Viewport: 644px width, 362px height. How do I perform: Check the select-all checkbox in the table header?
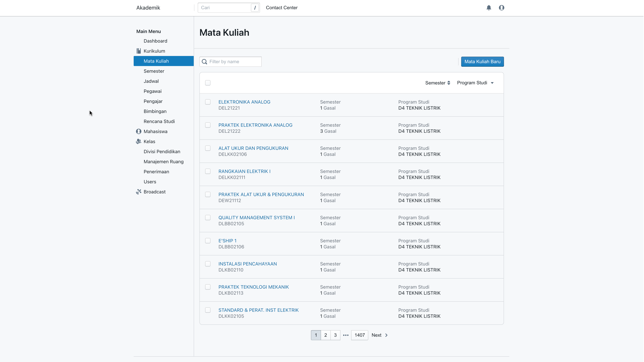click(x=208, y=83)
